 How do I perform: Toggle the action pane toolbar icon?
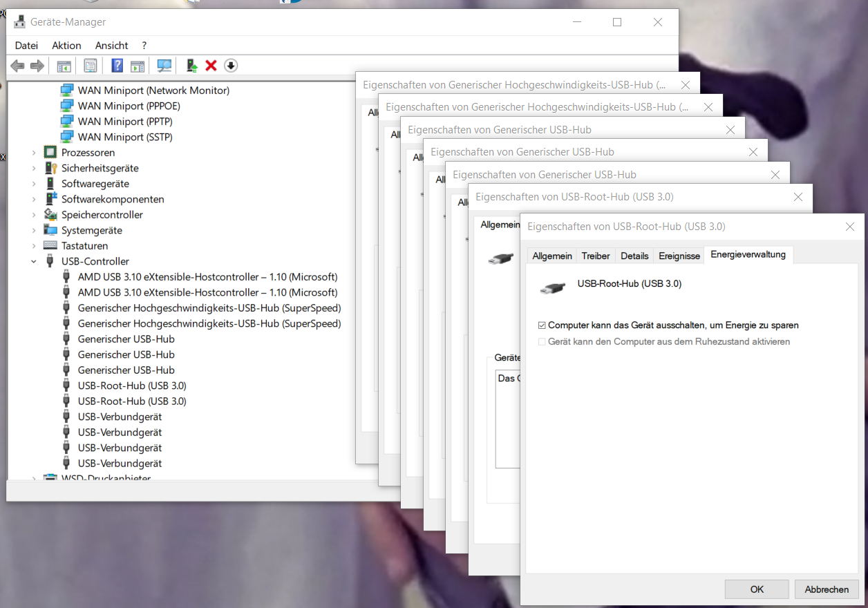click(x=138, y=66)
